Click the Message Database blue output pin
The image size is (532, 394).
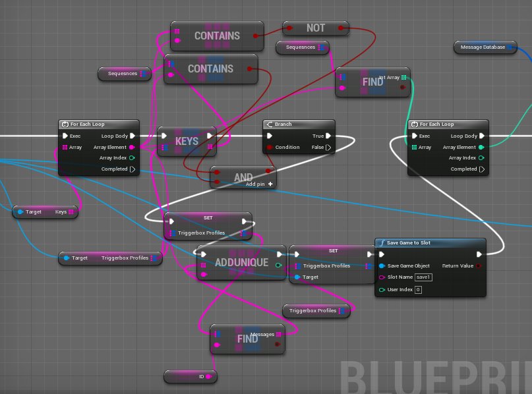point(510,47)
